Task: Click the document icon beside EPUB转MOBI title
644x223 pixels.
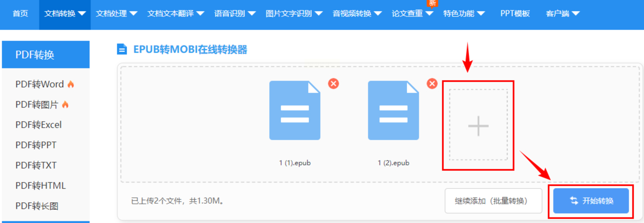Action: [x=122, y=49]
